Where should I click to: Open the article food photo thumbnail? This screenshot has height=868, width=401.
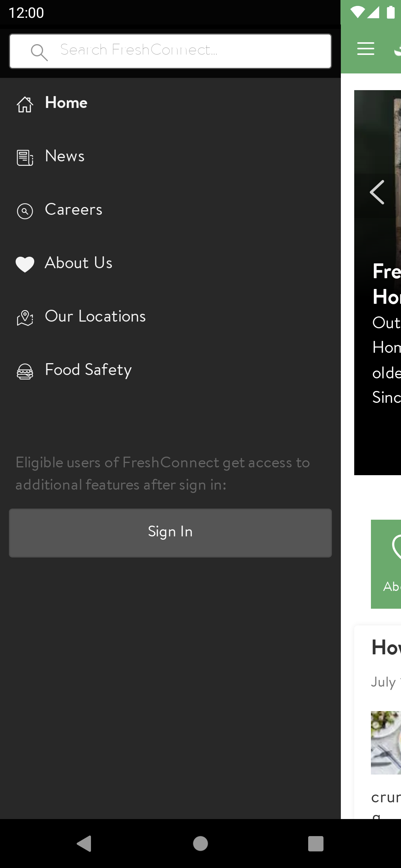(386, 743)
